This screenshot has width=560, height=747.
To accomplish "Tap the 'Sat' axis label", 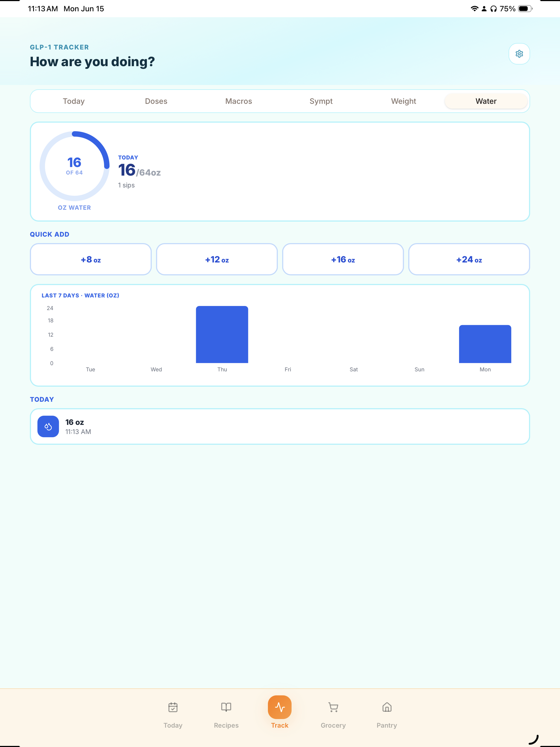I will (354, 369).
